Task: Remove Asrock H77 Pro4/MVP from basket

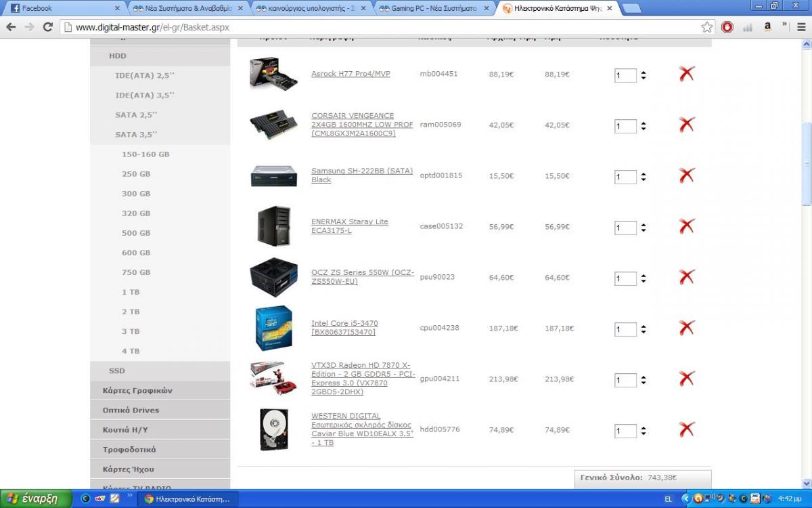Action: pos(687,74)
